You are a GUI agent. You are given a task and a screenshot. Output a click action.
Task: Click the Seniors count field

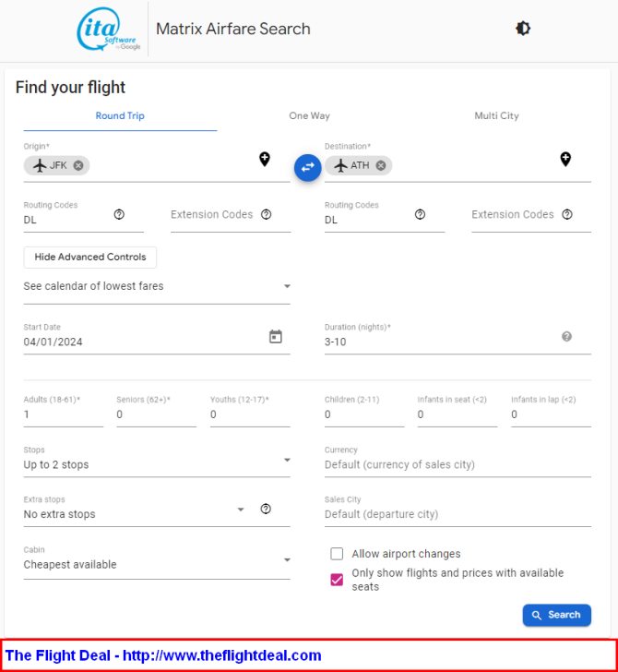(x=156, y=414)
